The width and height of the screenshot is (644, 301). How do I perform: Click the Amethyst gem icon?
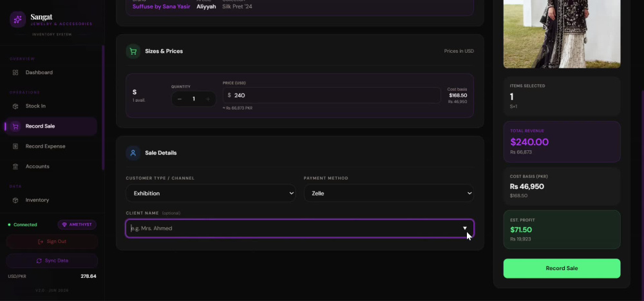pyautogui.click(x=64, y=225)
